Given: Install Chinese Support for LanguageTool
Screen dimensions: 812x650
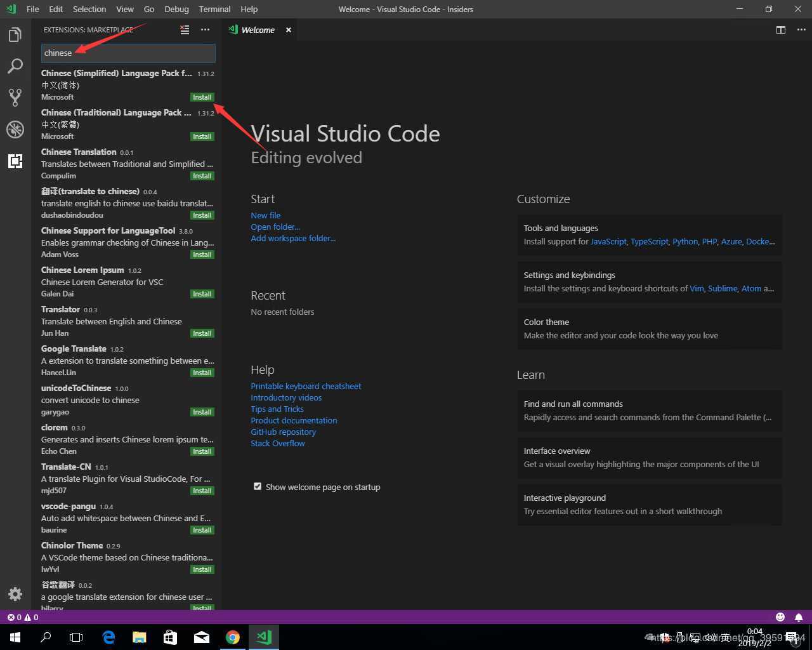Looking at the screenshot, I should (x=202, y=255).
